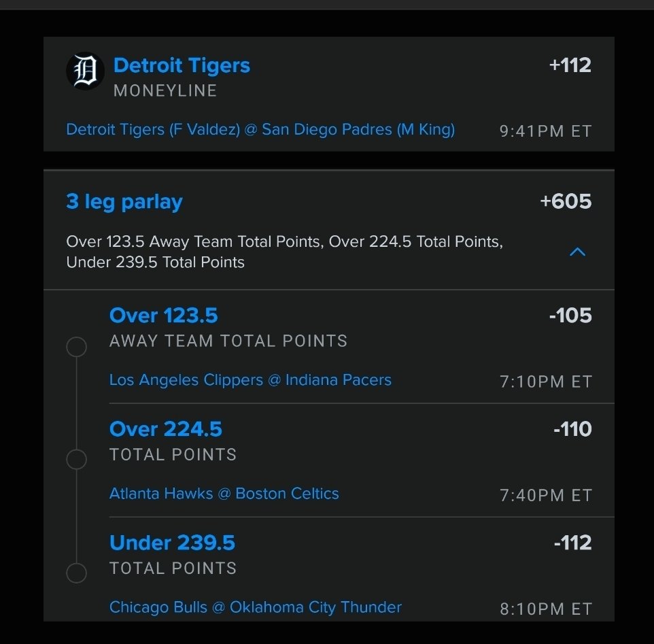Click the -112 odds for Under 239.5
Screen dimensions: 654x644
[572, 543]
